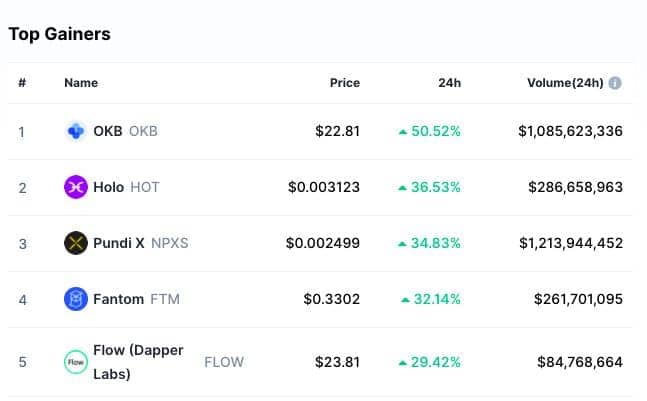This screenshot has width=647, height=401.
Task: Open the Flow (Dapper Labs) name link
Action: pyautogui.click(x=138, y=362)
